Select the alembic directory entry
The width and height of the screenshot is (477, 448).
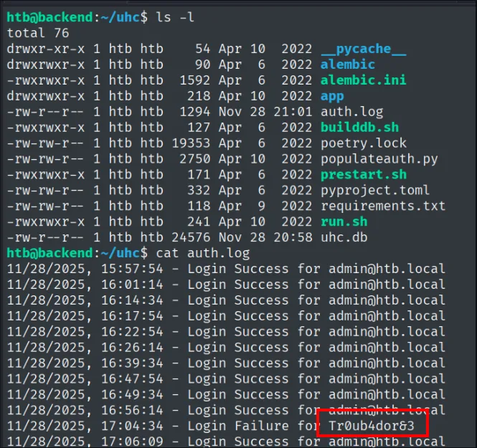tap(348, 65)
